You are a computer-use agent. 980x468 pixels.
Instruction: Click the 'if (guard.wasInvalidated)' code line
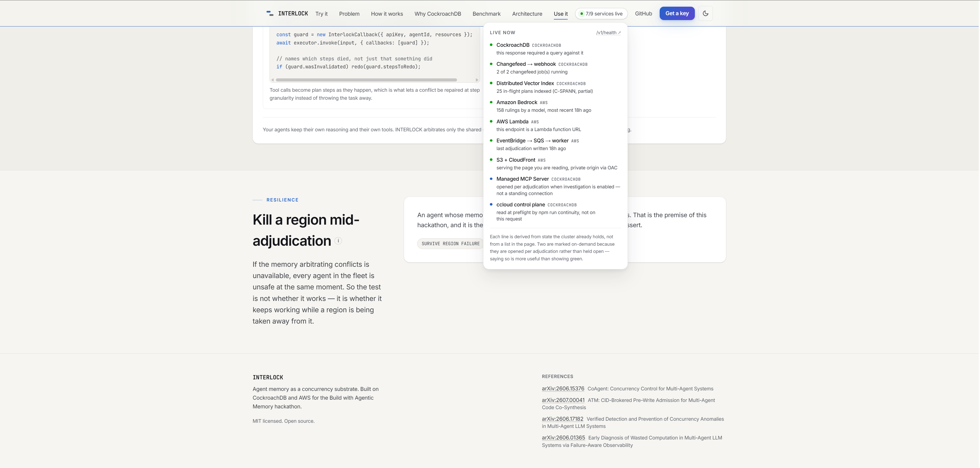point(348,67)
